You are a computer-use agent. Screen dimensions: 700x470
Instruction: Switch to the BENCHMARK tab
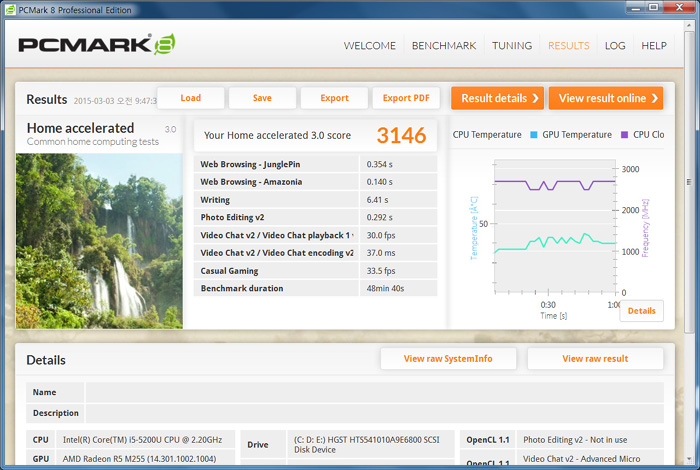444,46
